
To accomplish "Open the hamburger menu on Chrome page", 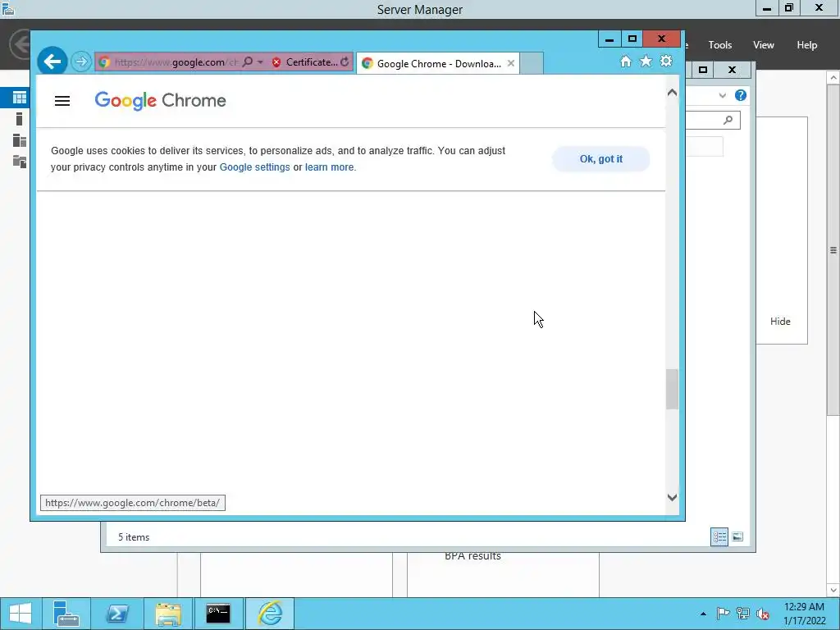I will [x=62, y=101].
